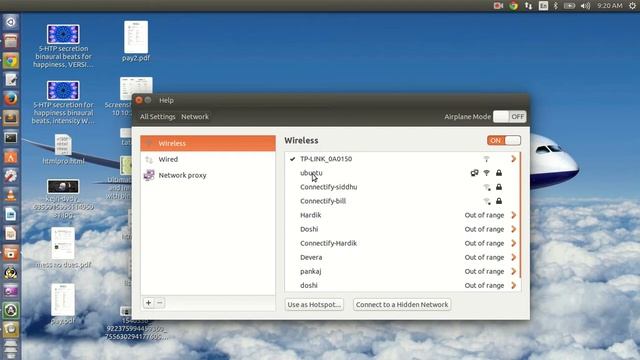Image resolution: width=640 pixels, height=360 pixels.
Task: Open lowercase doshi network details arrow
Action: (x=513, y=285)
